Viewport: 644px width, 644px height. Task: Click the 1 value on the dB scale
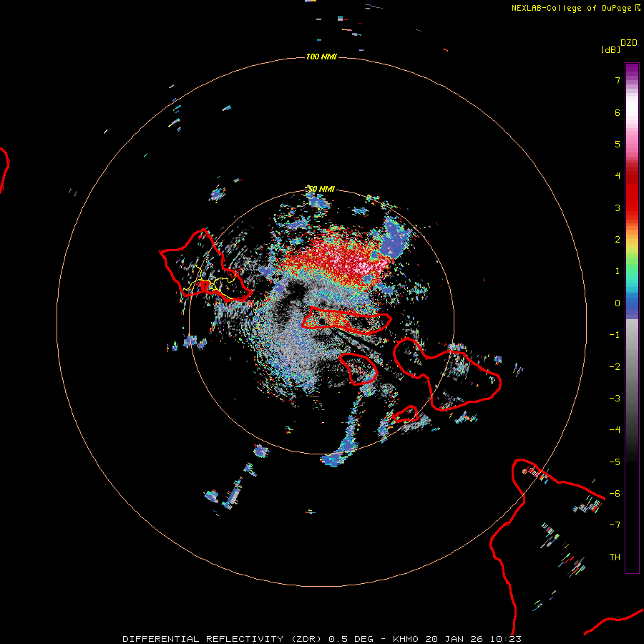[618, 271]
